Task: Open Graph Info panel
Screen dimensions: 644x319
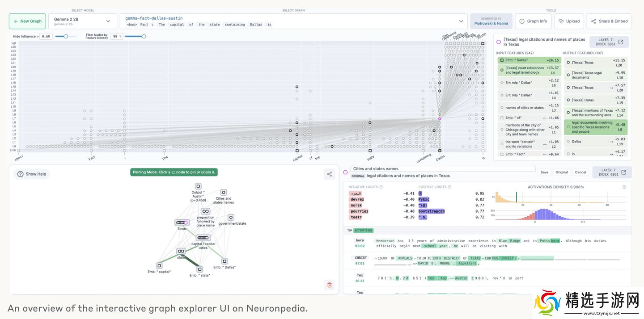Action: (x=533, y=21)
